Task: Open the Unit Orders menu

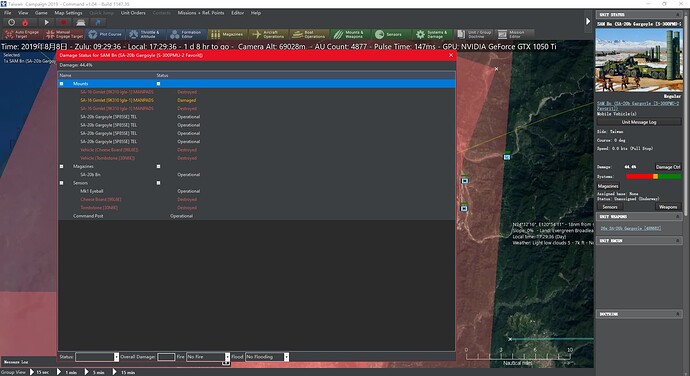Action: (x=133, y=13)
